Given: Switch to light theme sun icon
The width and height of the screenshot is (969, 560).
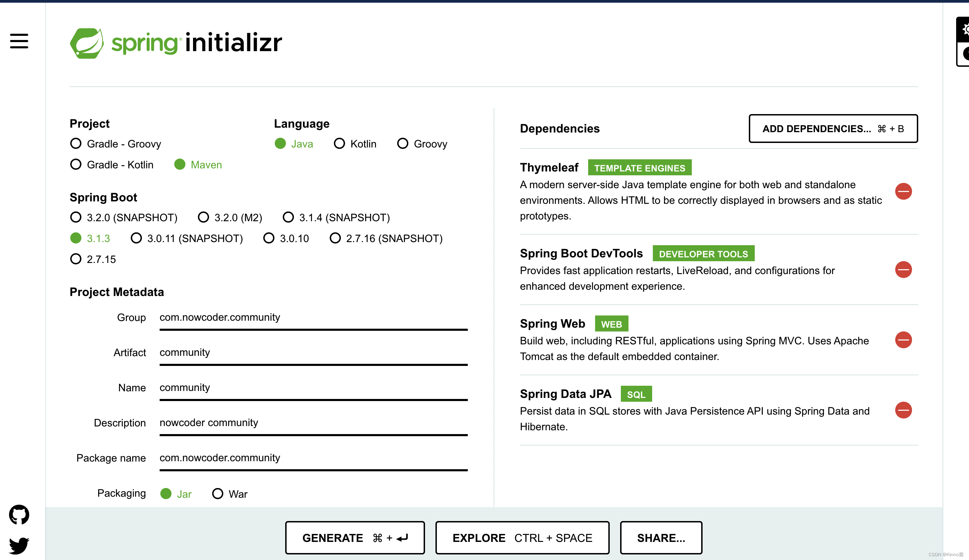Looking at the screenshot, I should coord(964,29).
